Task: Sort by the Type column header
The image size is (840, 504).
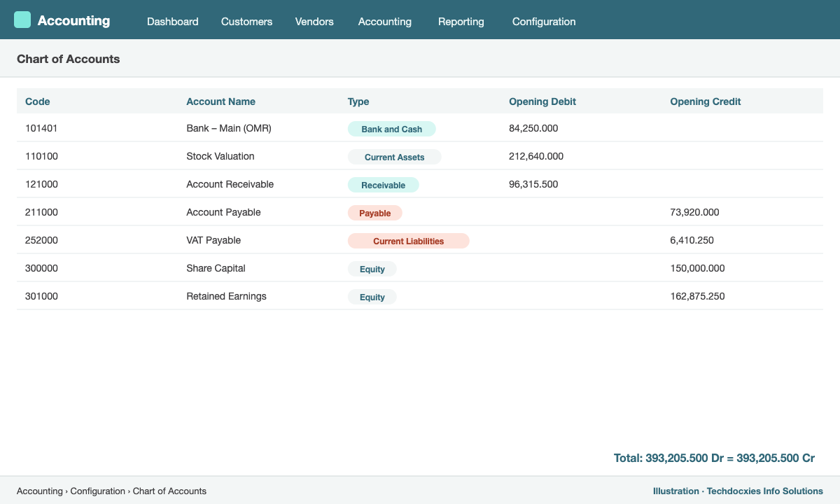Action: (358, 101)
